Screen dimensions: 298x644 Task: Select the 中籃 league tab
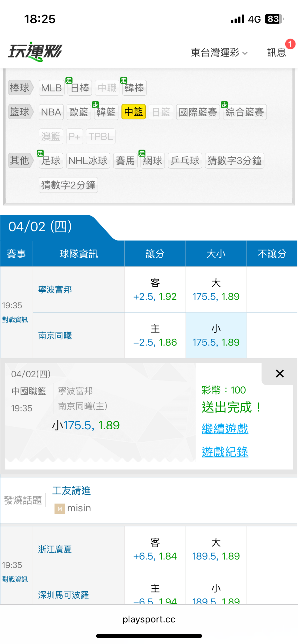[134, 112]
